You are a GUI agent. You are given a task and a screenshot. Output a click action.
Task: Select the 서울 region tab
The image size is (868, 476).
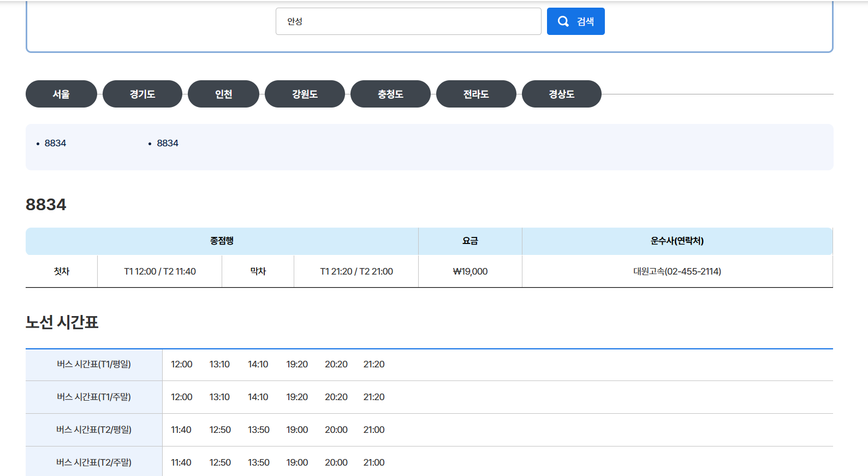coord(61,94)
